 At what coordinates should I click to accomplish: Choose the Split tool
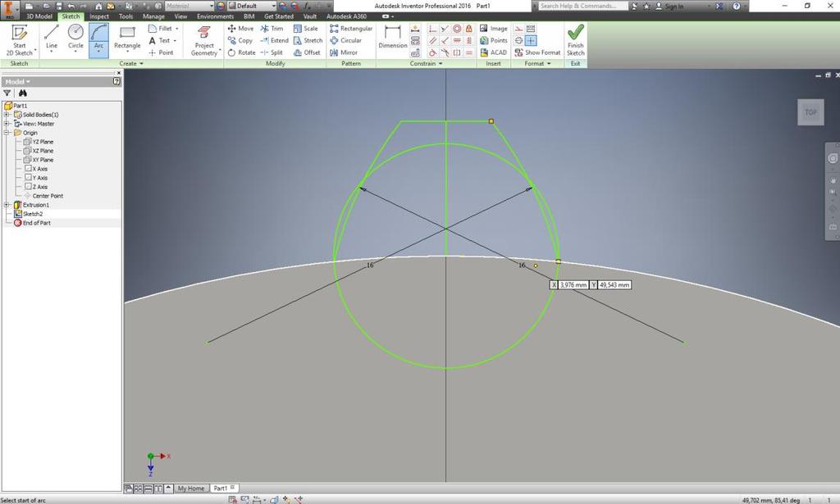coord(272,52)
